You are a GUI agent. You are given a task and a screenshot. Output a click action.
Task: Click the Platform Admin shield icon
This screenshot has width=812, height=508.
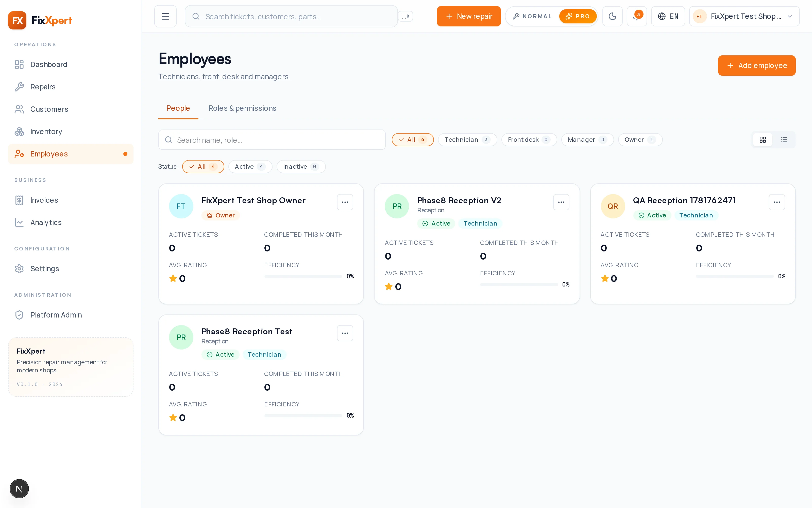[19, 315]
